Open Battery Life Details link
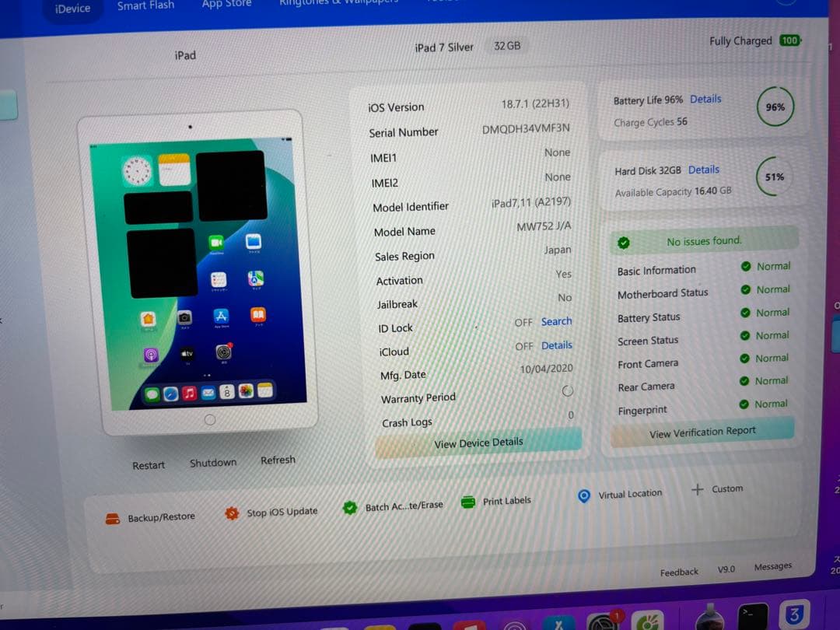The height and width of the screenshot is (630, 840). (x=705, y=99)
